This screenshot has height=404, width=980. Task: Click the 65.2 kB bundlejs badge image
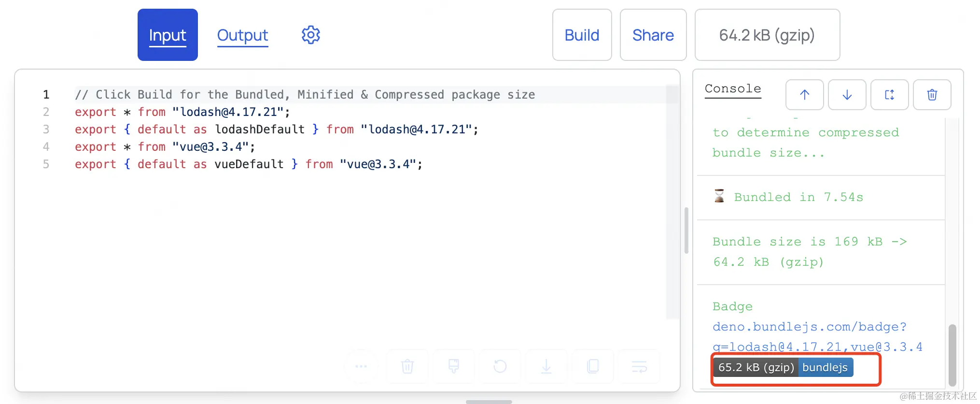click(x=783, y=368)
